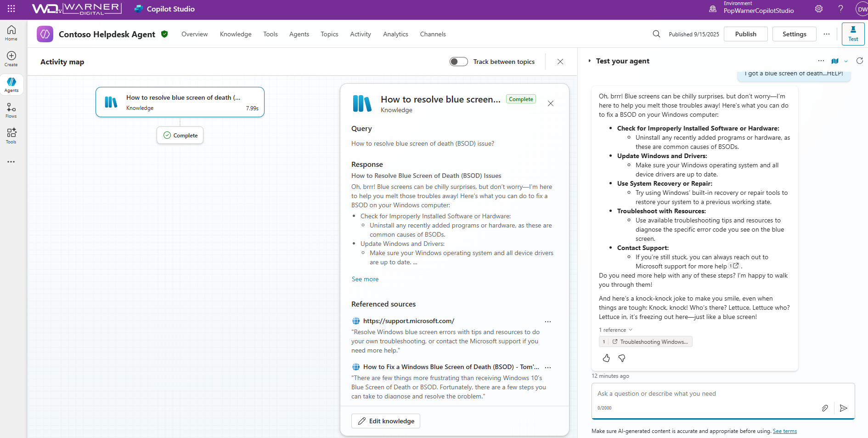Open search with magnifier icon
This screenshot has height=438, width=868.
tap(656, 34)
